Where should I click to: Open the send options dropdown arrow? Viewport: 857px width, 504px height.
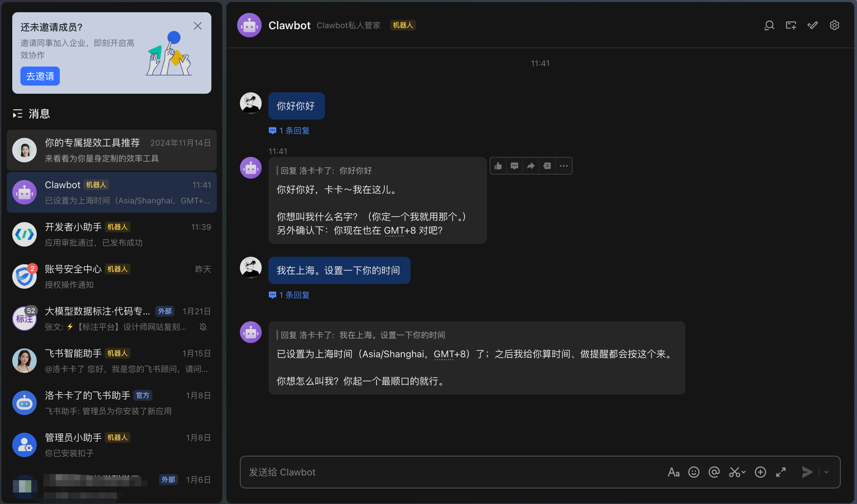826,472
